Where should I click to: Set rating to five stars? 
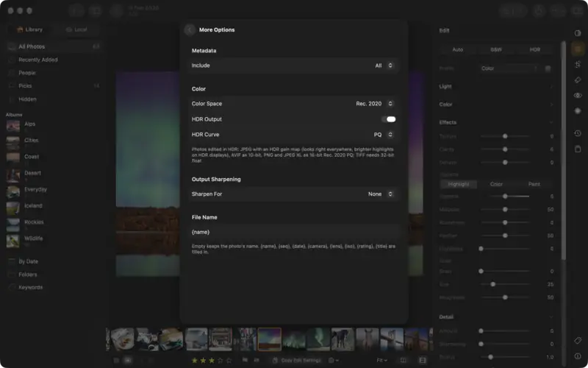[x=229, y=361]
